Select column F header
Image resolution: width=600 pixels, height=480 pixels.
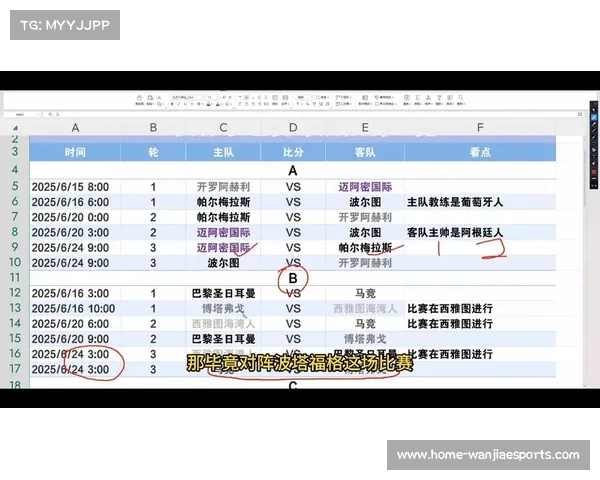(480, 127)
